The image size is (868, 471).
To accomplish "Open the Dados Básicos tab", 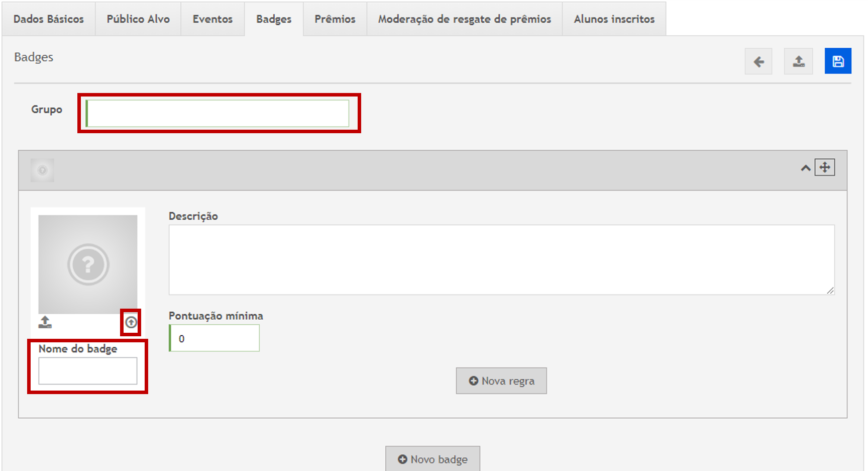I will point(49,19).
